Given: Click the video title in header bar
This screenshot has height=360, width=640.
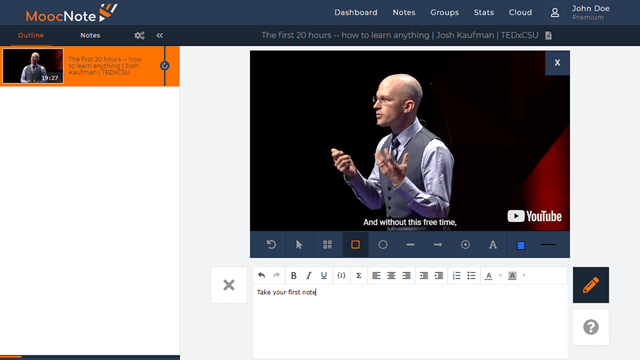Looking at the screenshot, I should pyautogui.click(x=400, y=35).
